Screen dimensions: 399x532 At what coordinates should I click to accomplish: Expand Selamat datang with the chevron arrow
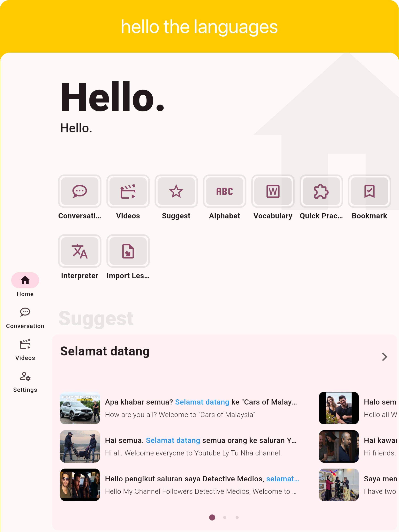[384, 357]
